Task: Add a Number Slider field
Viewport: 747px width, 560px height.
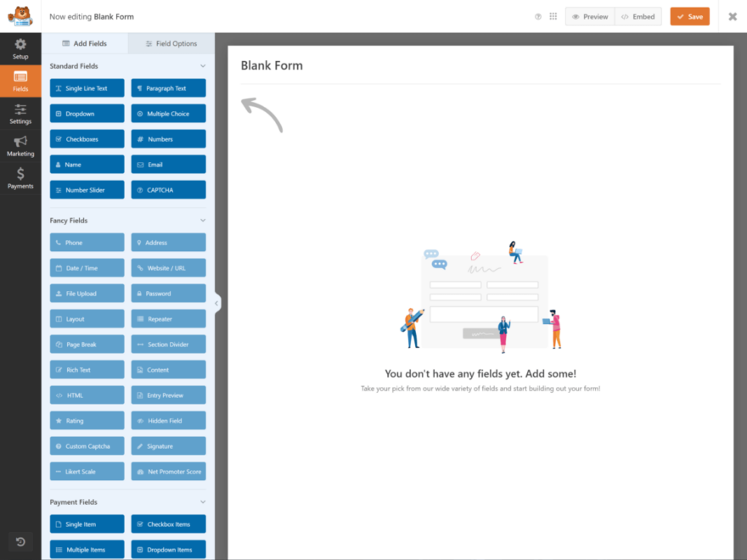Action: click(87, 190)
